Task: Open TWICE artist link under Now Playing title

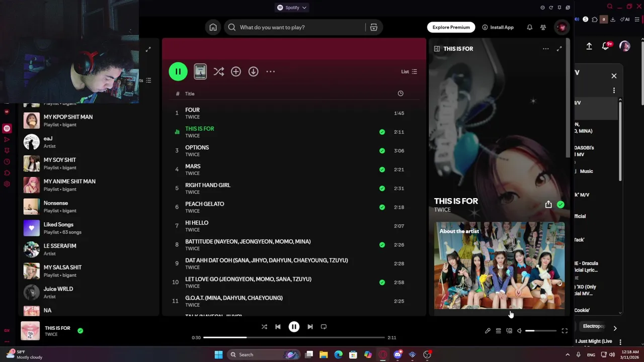Action: (442, 210)
